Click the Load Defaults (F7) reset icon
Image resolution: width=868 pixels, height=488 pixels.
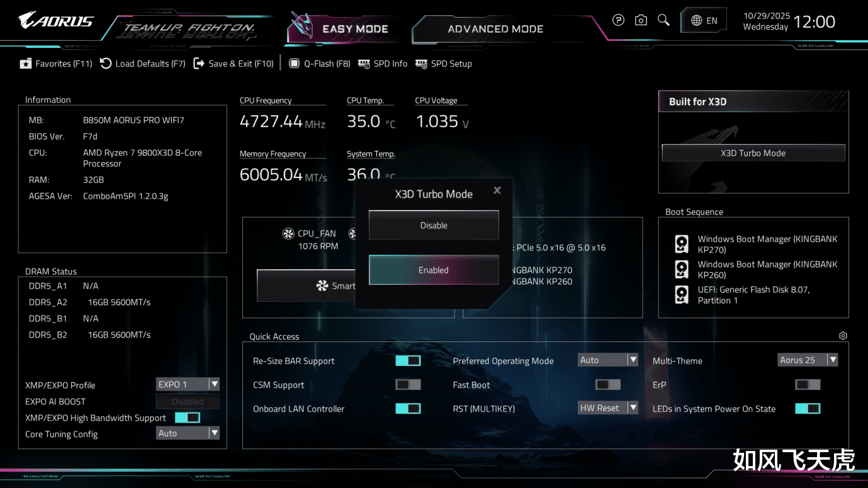click(106, 63)
